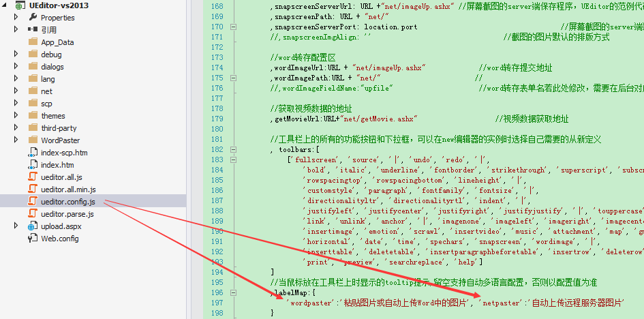Click the index-scp.htm file icon
The image size is (644, 319).
tap(33, 153)
